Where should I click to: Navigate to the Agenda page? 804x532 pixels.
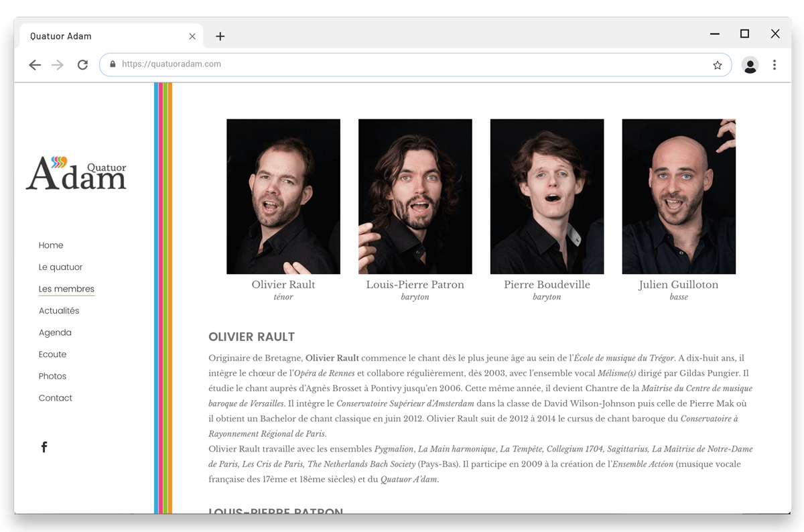pos(55,332)
